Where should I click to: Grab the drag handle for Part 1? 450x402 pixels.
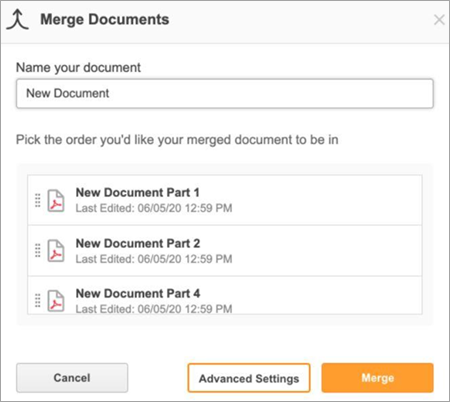point(38,200)
